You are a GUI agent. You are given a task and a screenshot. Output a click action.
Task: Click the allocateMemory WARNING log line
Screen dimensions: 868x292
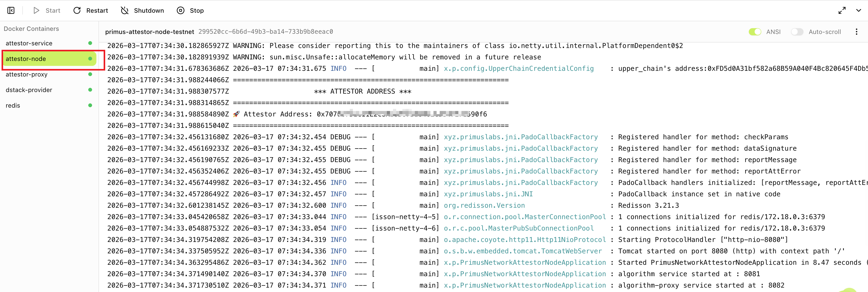324,57
